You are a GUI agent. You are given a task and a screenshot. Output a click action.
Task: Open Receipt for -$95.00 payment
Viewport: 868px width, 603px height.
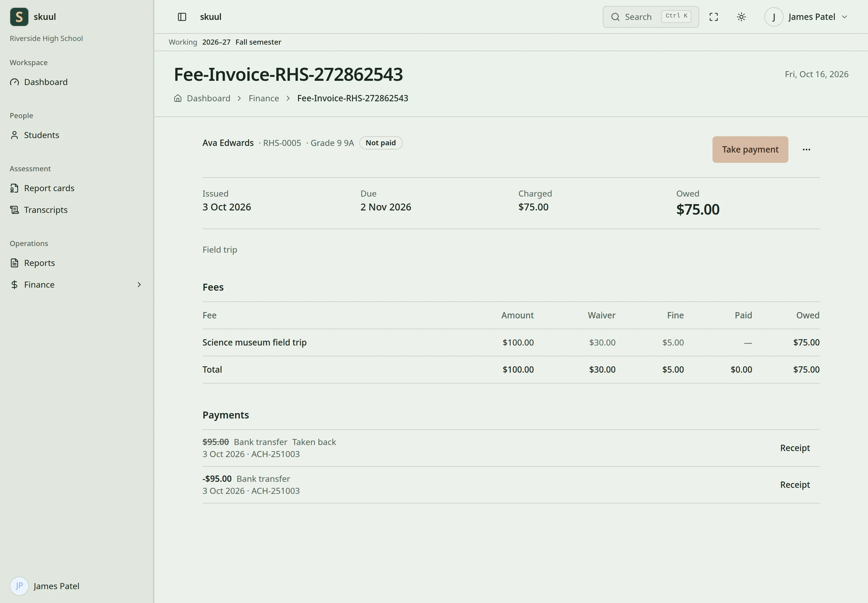point(795,485)
